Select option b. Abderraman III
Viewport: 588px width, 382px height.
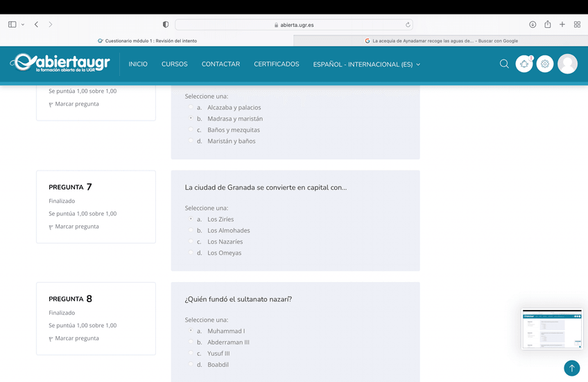(191, 342)
